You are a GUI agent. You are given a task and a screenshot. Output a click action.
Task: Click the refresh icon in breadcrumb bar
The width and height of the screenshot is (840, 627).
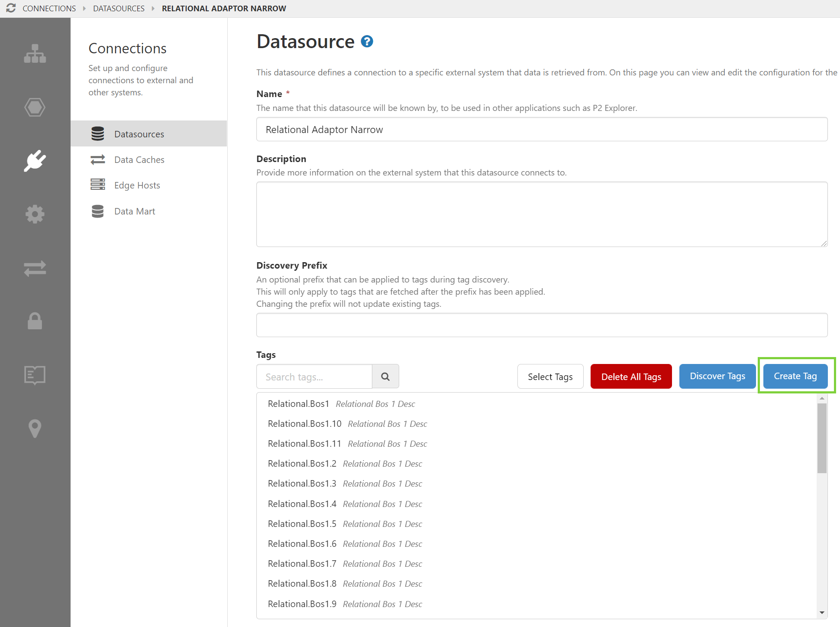(11, 8)
